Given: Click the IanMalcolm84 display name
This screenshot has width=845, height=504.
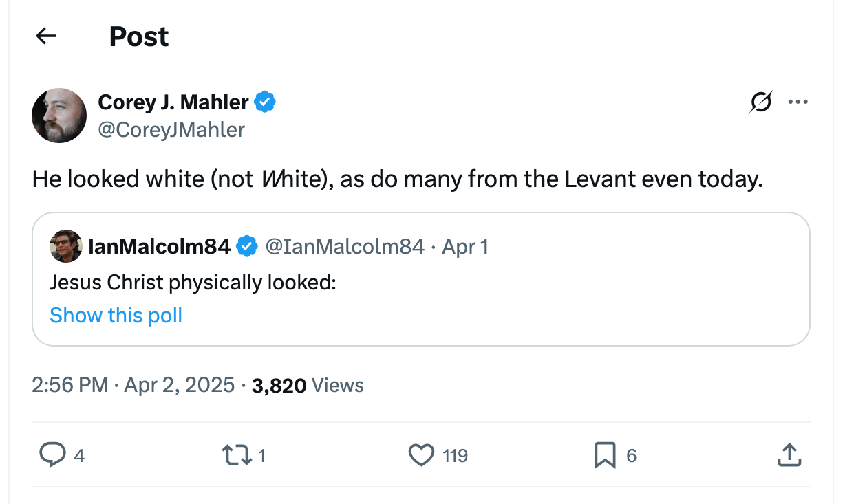Looking at the screenshot, I should [160, 246].
